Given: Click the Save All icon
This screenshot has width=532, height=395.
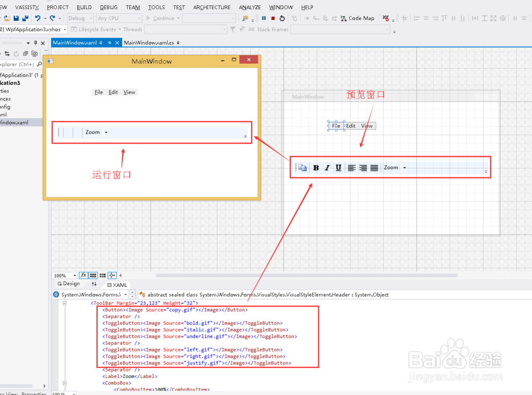Looking at the screenshot, I should [x=25, y=18].
